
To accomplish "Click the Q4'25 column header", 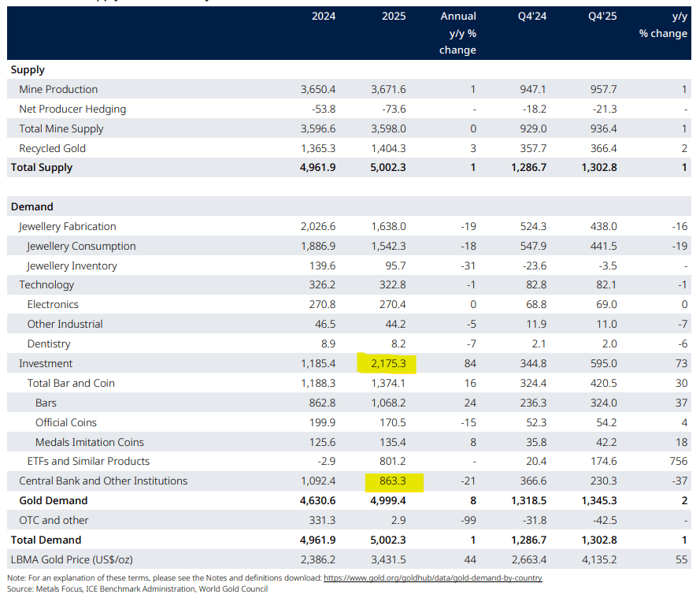I will (602, 16).
